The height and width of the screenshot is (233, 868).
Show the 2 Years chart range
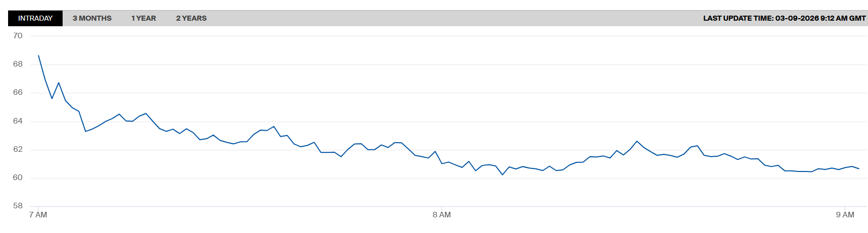pyautogui.click(x=191, y=18)
